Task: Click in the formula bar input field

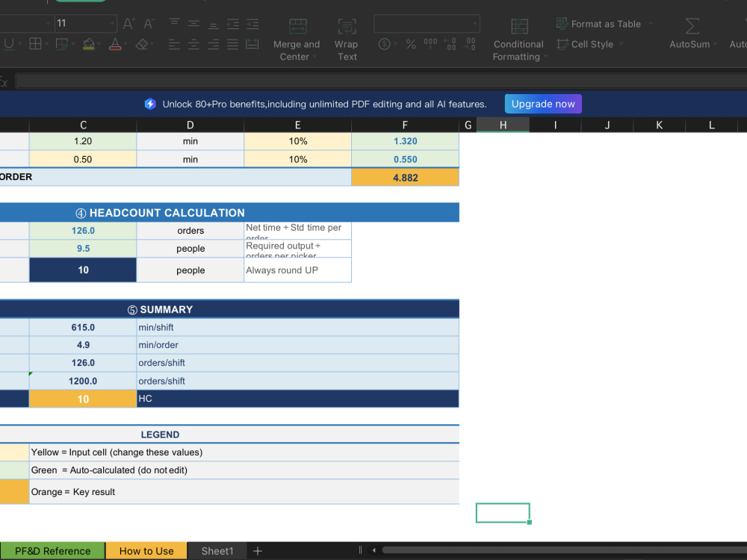Action: [x=381, y=81]
